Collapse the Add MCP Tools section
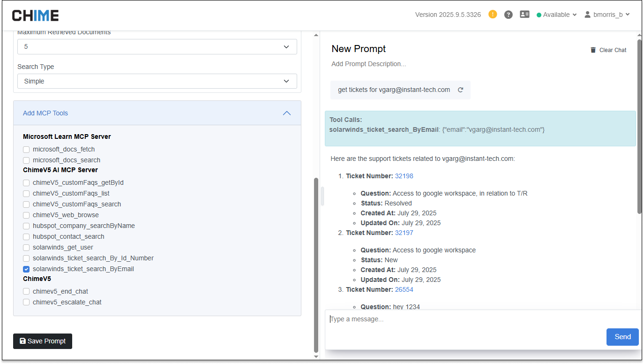 click(x=287, y=113)
